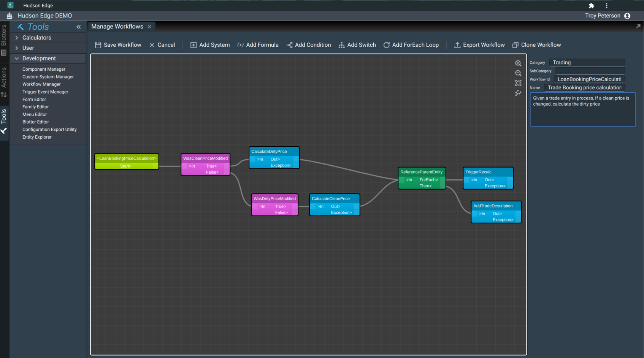Close the Manage Workflows tab
Image resolution: width=644 pixels, height=358 pixels.
click(149, 27)
